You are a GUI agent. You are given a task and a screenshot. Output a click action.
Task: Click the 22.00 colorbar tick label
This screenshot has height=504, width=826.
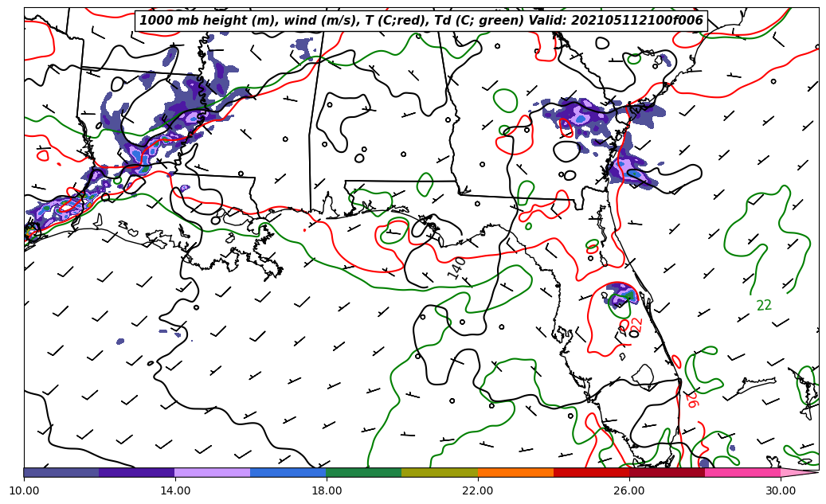[478, 490]
